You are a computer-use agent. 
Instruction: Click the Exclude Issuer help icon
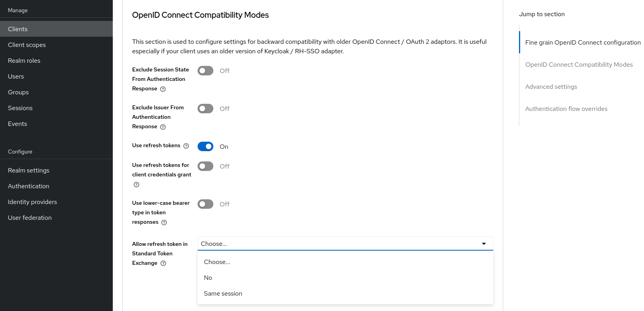pos(163,127)
